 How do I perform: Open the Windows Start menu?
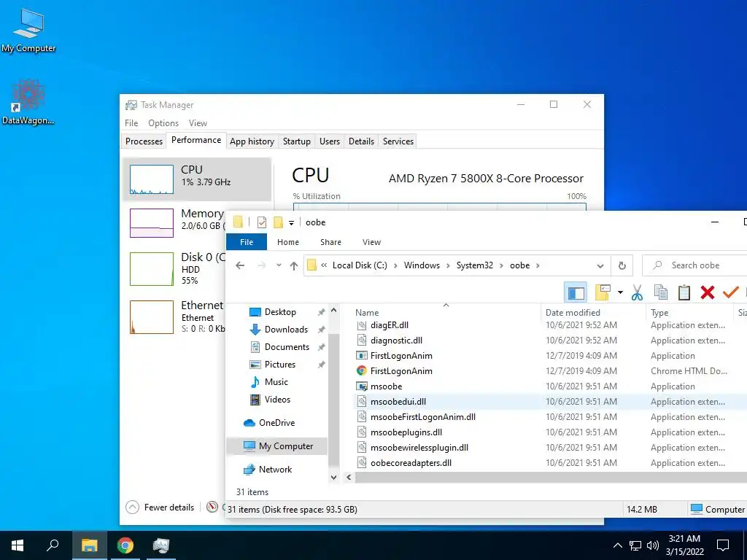(18, 545)
